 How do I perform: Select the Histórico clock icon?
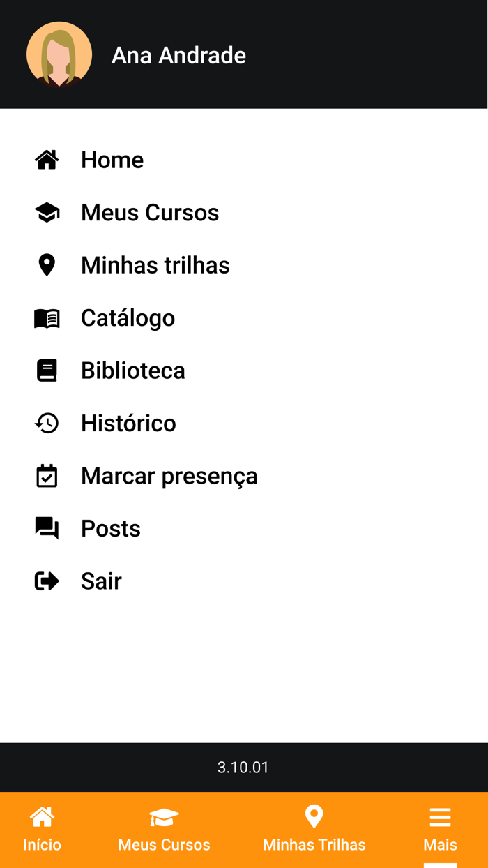coord(46,423)
